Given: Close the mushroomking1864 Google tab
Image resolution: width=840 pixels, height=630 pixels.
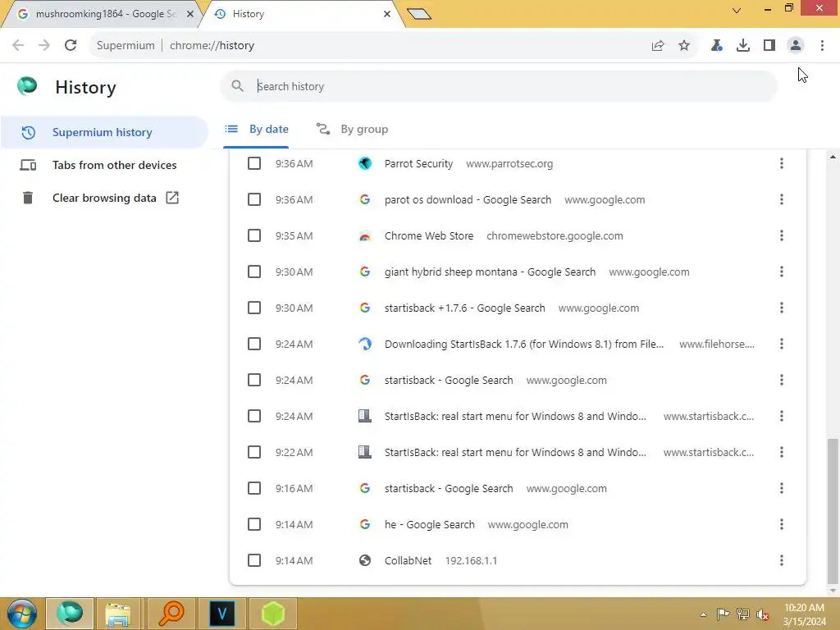Looking at the screenshot, I should (190, 14).
